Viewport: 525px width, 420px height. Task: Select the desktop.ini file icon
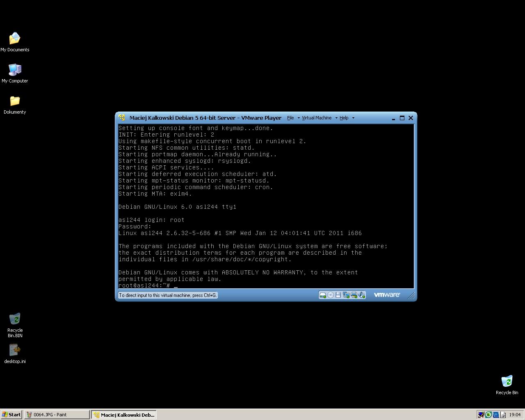pos(15,354)
